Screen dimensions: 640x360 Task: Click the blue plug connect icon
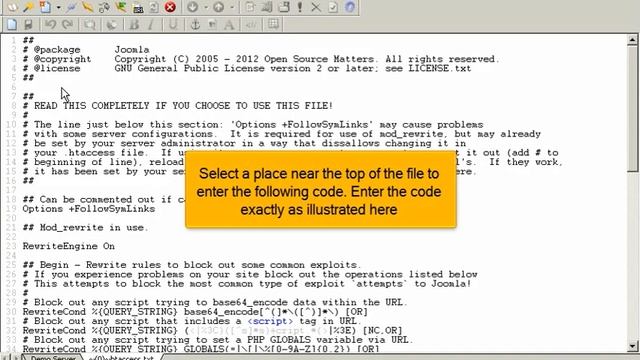[x=71, y=7]
